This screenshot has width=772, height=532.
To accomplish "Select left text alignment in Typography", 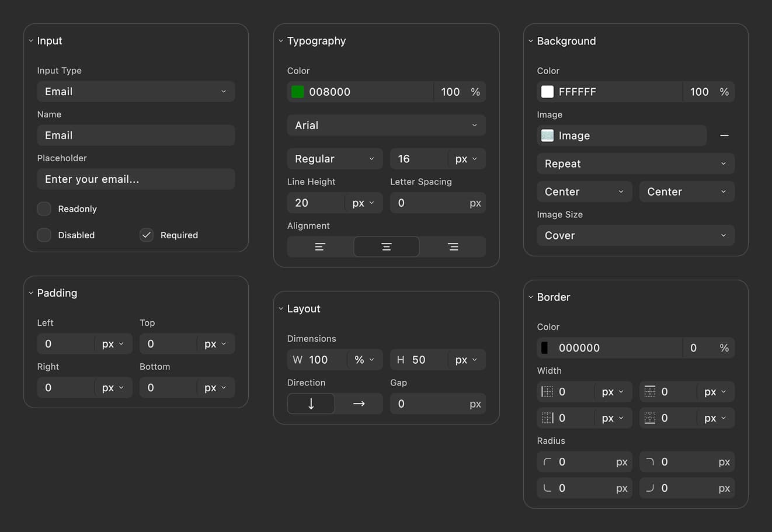I will (320, 246).
